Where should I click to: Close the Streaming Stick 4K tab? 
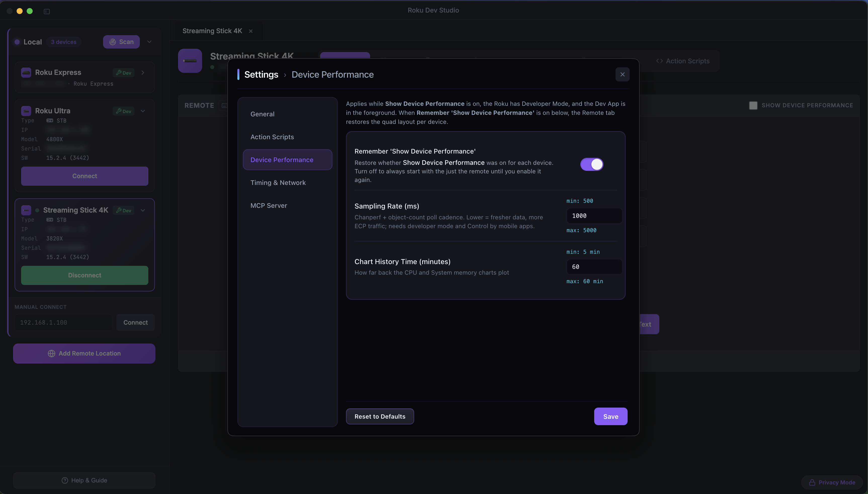[x=250, y=31]
